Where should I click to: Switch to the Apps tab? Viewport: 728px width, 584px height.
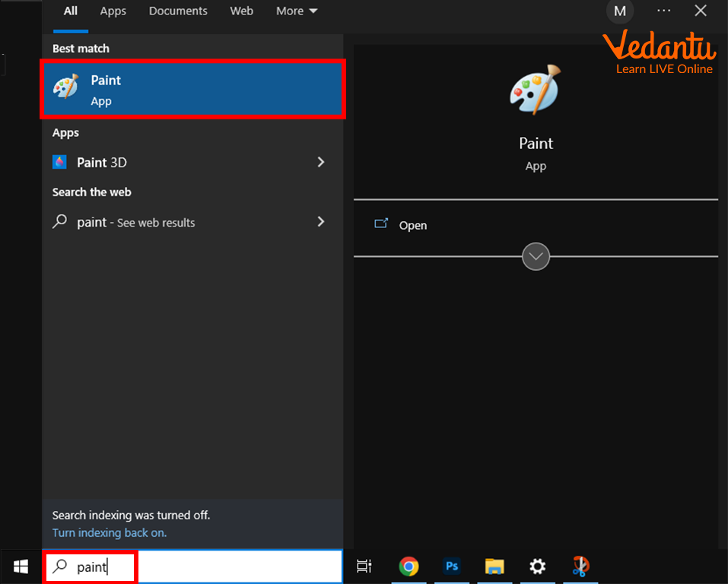click(x=113, y=11)
